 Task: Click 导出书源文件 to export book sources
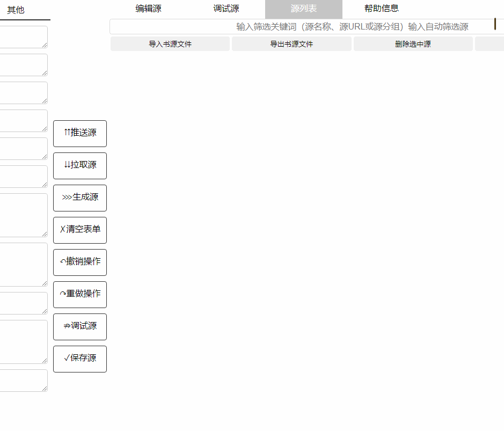coord(291,43)
